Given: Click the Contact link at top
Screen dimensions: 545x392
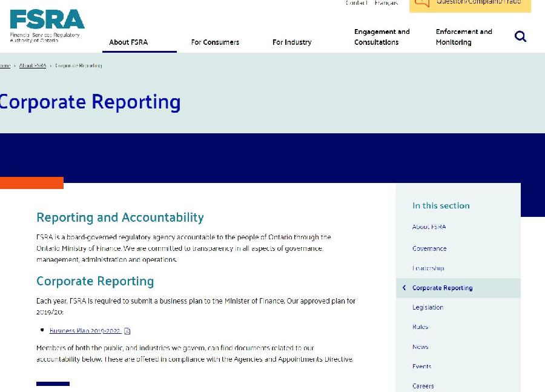Looking at the screenshot, I should (356, 4).
